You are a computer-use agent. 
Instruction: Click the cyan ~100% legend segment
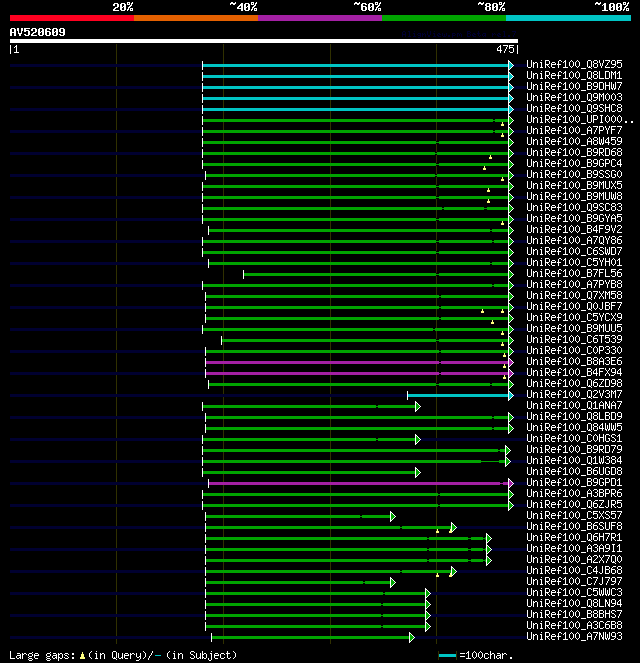coord(568,18)
